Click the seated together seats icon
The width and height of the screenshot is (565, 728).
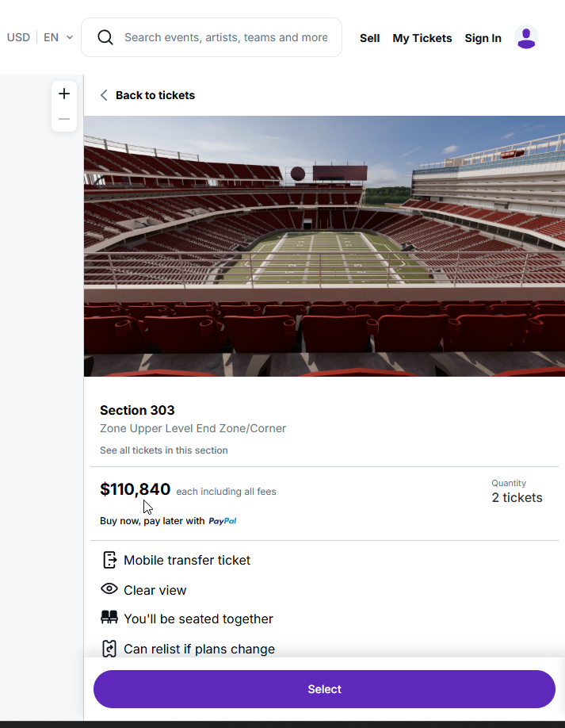tap(109, 618)
